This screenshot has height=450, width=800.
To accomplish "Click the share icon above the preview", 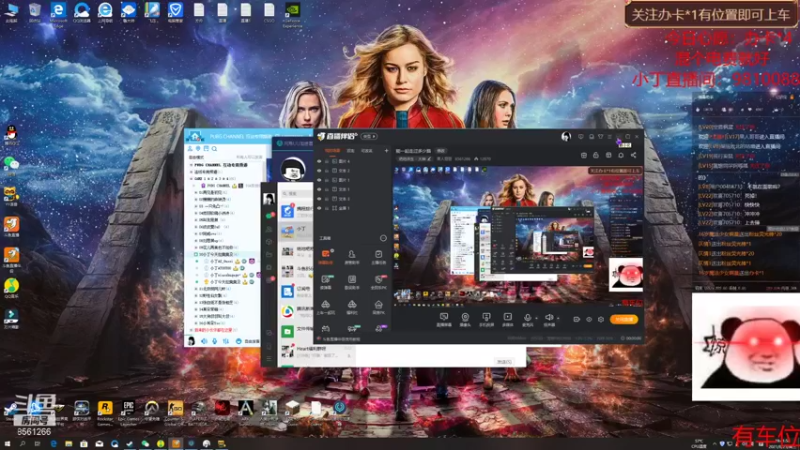I will pos(633,155).
